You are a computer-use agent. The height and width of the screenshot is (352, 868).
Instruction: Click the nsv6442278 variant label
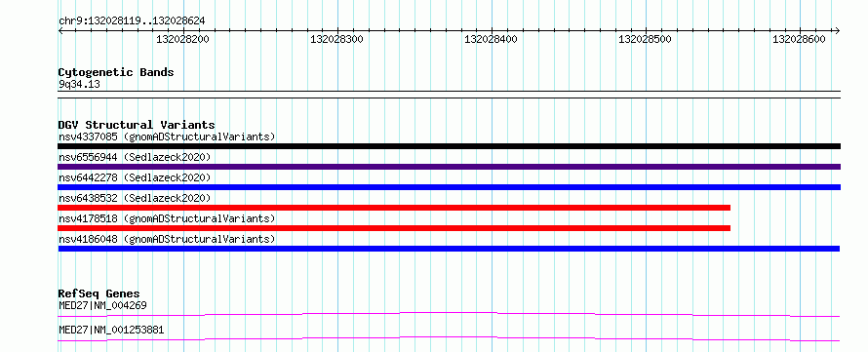click(x=135, y=177)
